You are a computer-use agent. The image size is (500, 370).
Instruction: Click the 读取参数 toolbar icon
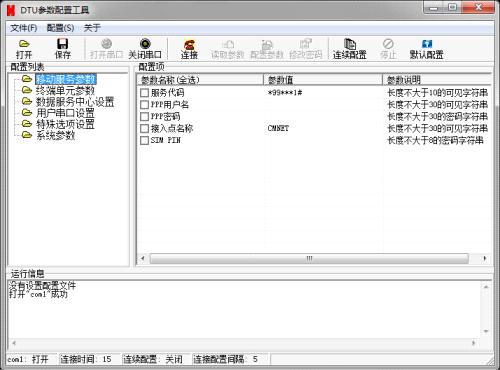(228, 48)
